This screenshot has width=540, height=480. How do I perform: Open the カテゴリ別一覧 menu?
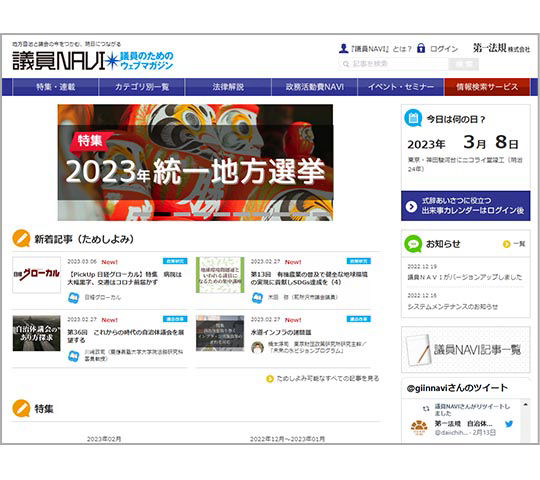[142, 87]
